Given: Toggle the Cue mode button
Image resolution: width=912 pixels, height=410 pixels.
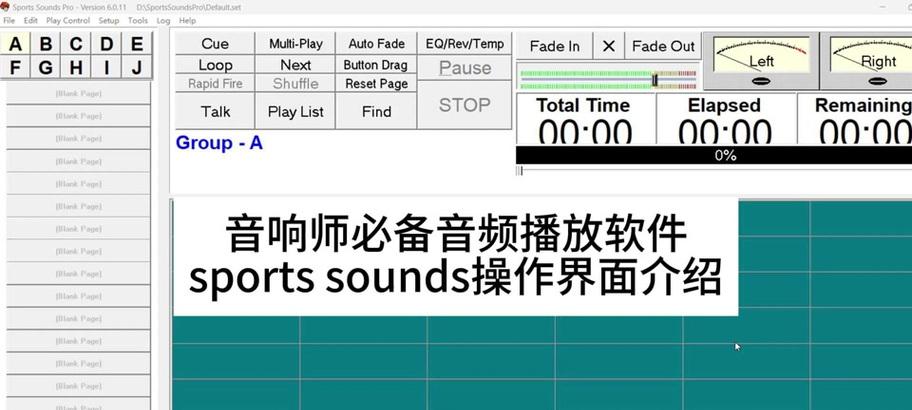Looking at the screenshot, I should 215,44.
